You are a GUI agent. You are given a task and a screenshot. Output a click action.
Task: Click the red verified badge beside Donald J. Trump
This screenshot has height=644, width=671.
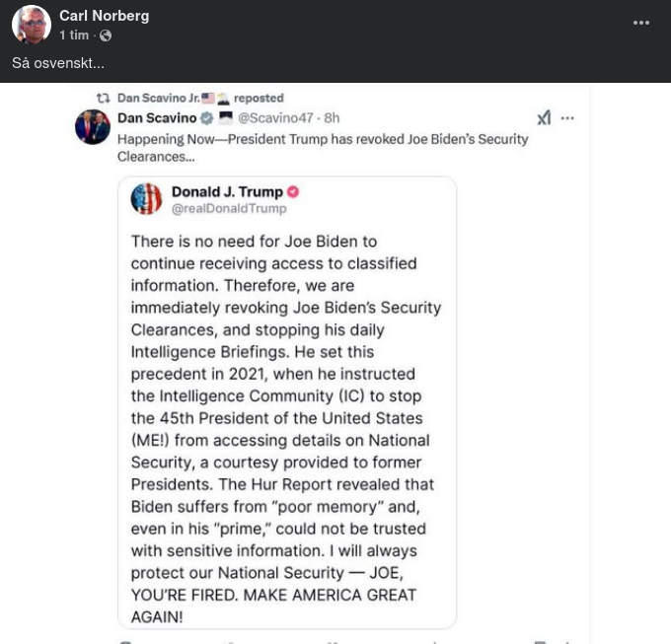pos(293,191)
